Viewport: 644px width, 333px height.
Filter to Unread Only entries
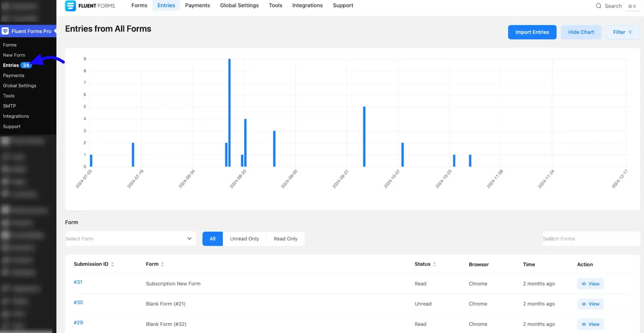[244, 239]
